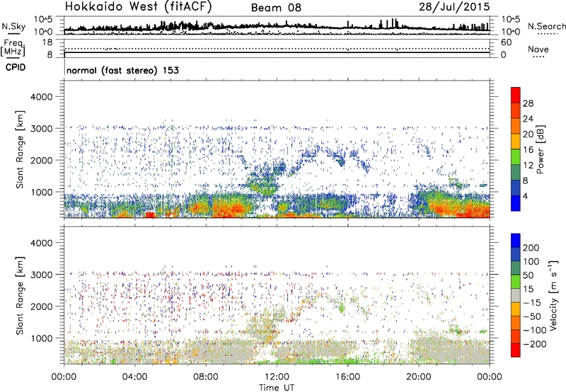The image size is (566, 392).
Task: Click the light green 12–16 dB Power colorbar segment
Action: click(516, 156)
